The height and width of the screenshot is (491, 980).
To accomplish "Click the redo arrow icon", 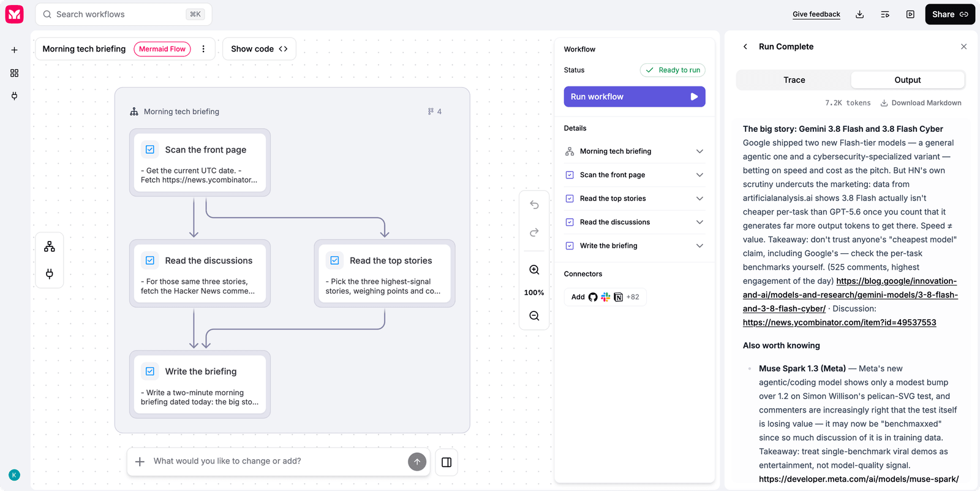I will 534,232.
